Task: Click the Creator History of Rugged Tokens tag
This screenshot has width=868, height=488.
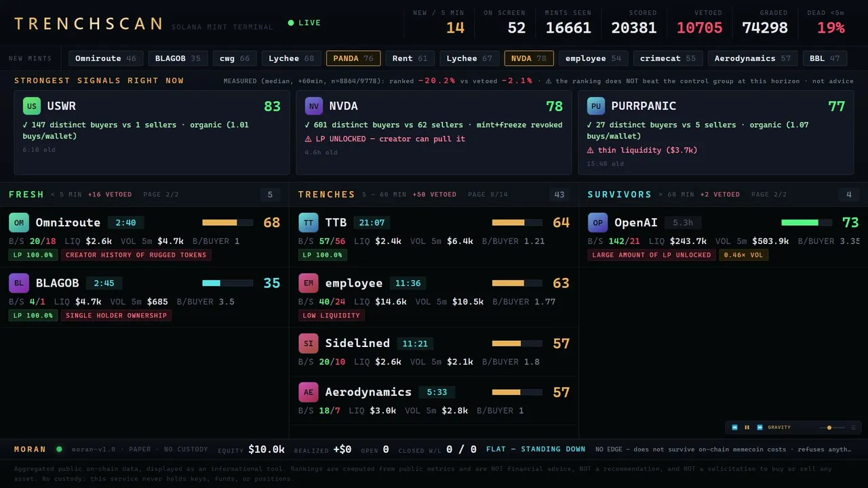Action: click(x=136, y=255)
